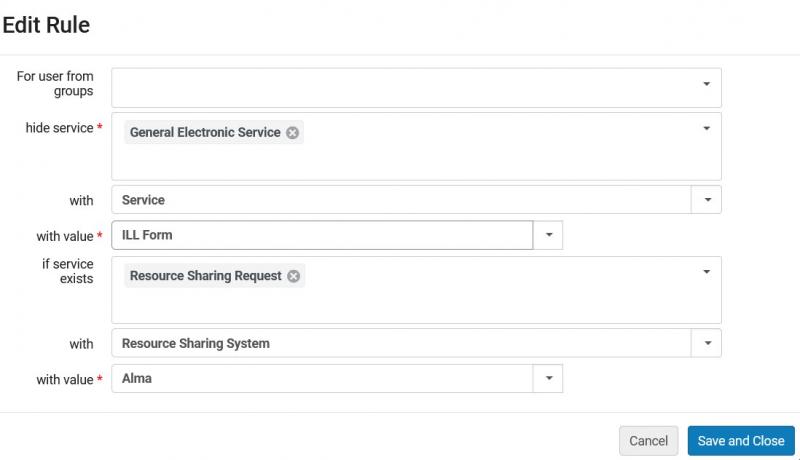Expand the 'if service exists' dropdown arrow
Image resolution: width=800 pixels, height=460 pixels.
[x=707, y=271]
